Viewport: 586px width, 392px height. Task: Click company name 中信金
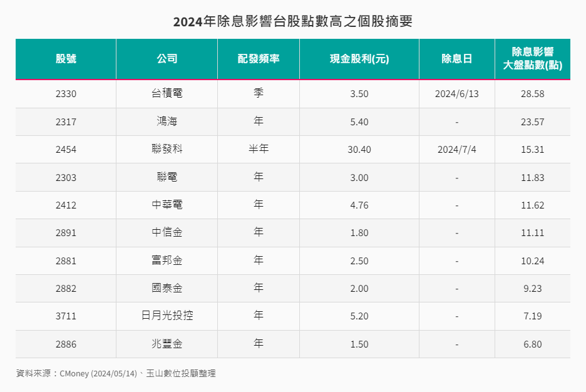[167, 232]
